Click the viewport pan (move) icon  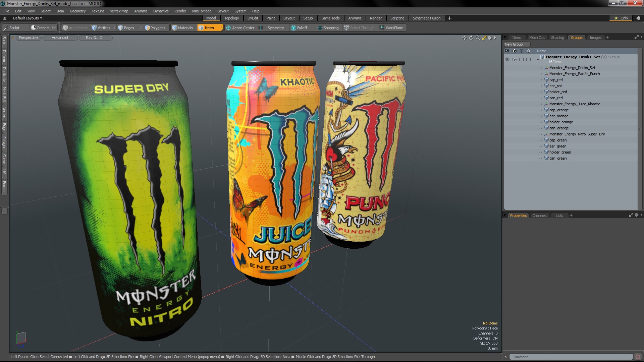pos(464,38)
